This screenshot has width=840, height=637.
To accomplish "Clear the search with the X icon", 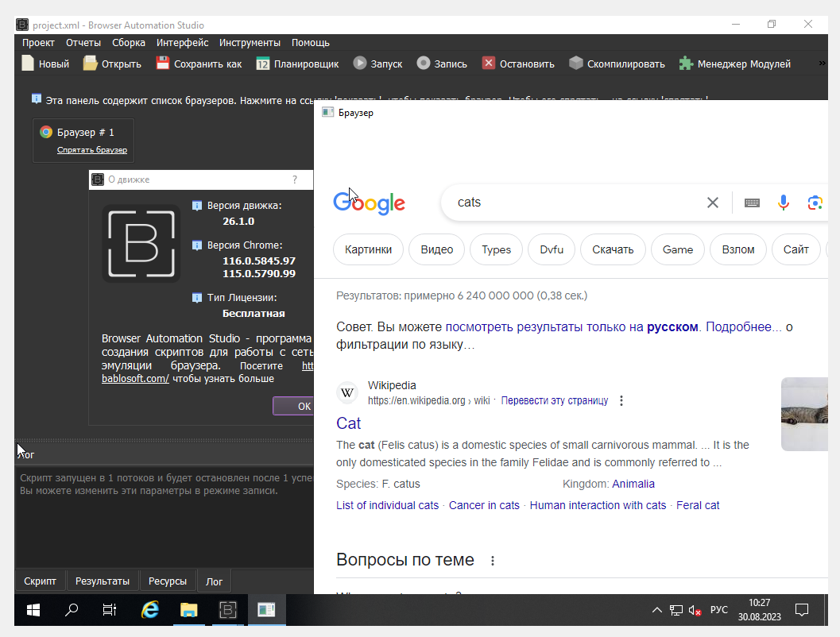I will (712, 203).
